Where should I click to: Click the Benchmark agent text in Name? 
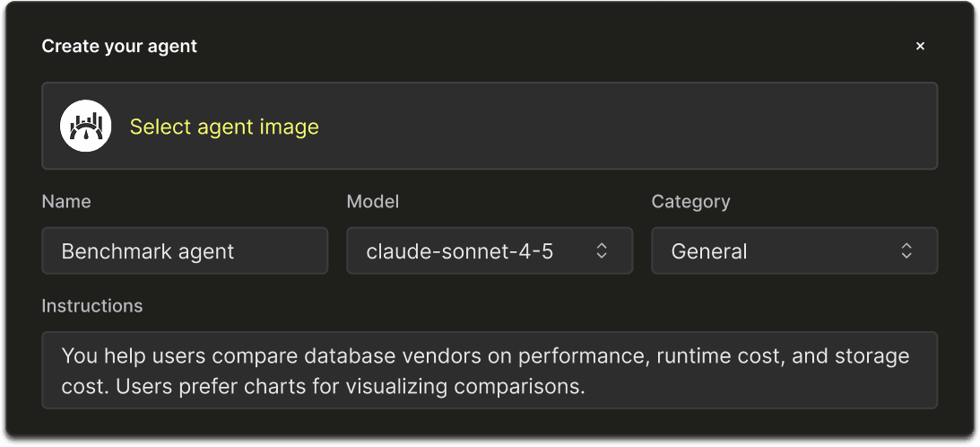(x=147, y=251)
